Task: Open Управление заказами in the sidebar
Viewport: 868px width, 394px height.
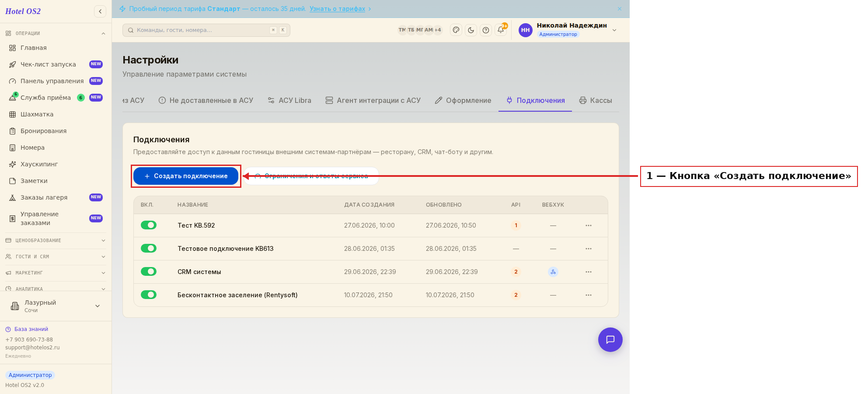Action: (56, 218)
